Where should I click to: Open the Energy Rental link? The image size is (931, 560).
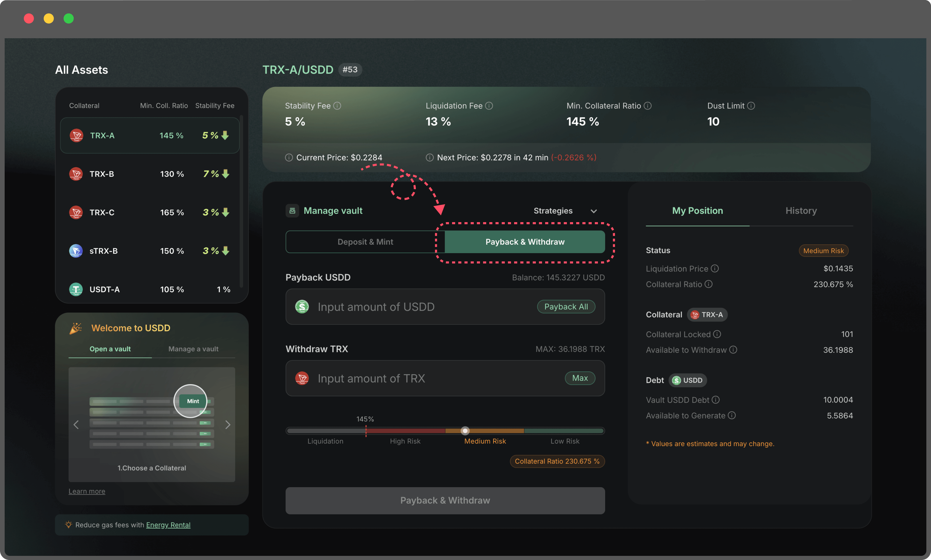168,525
